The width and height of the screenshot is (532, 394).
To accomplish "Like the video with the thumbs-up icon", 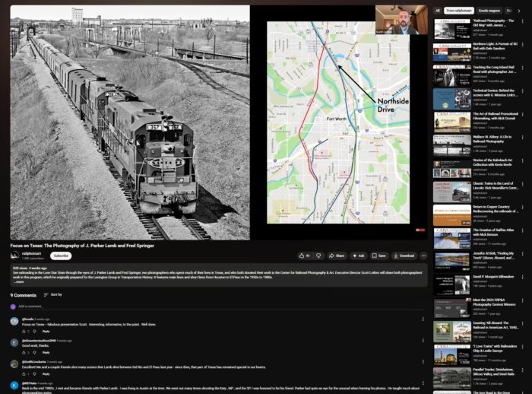I will click(304, 256).
